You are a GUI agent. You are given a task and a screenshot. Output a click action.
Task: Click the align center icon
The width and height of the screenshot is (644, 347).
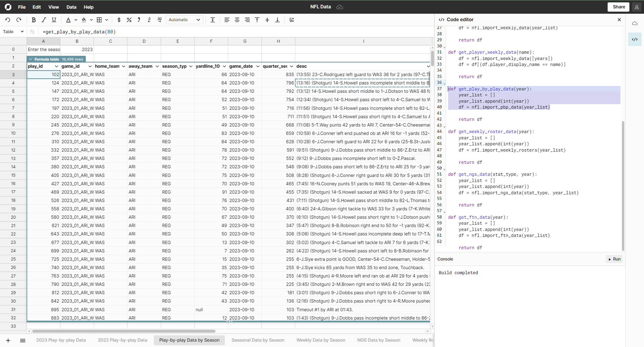[x=237, y=20]
